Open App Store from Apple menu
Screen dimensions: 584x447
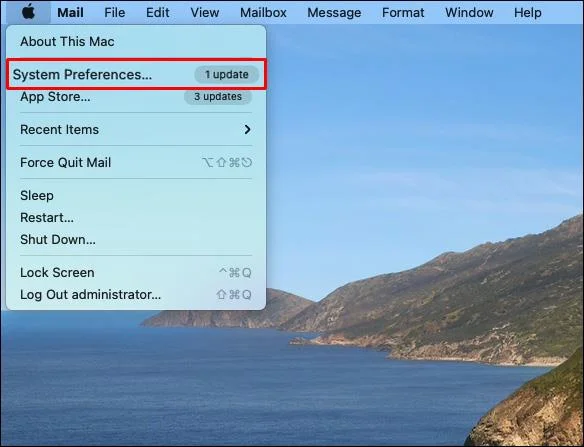(x=136, y=97)
